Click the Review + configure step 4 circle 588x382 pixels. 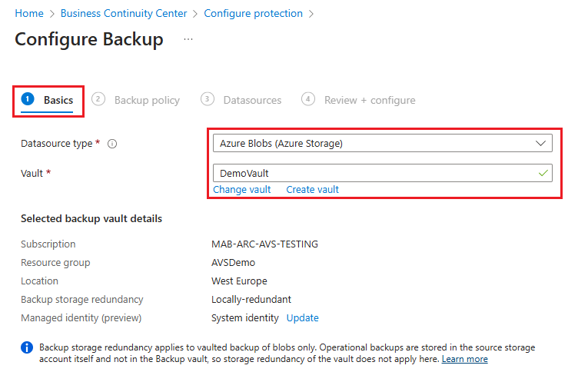[x=308, y=99]
